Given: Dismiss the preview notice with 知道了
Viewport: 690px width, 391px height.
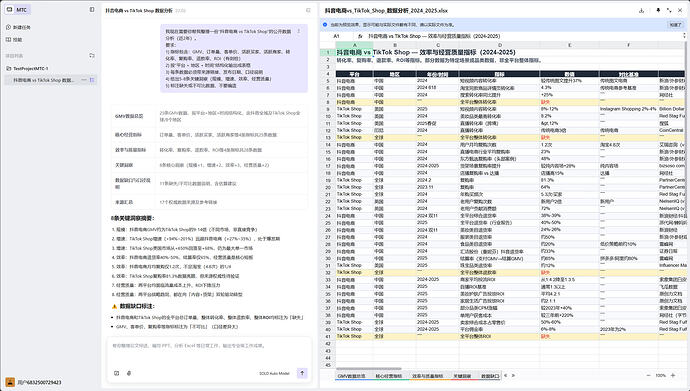Looking at the screenshot, I should (675, 25).
